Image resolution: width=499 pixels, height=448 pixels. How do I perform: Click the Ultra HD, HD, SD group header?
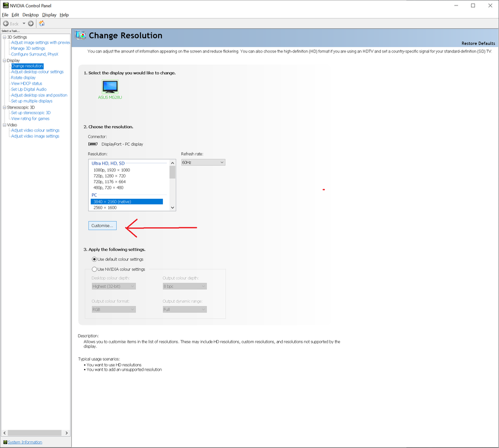108,163
